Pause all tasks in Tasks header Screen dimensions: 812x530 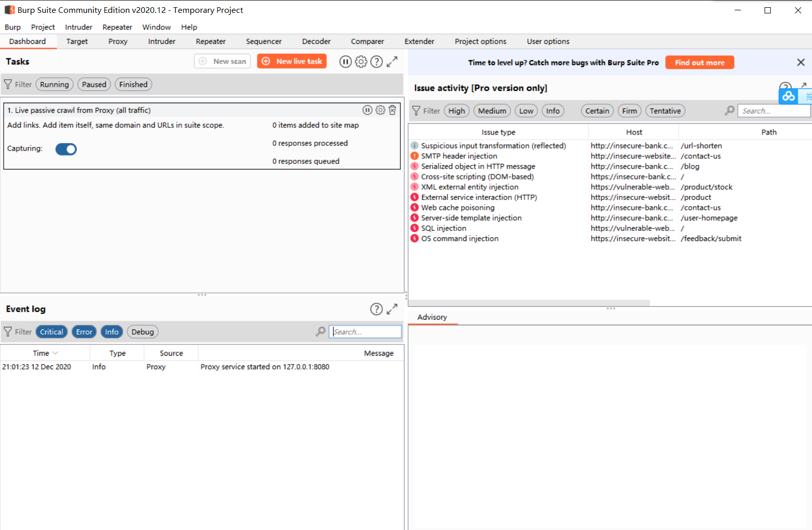tap(345, 62)
